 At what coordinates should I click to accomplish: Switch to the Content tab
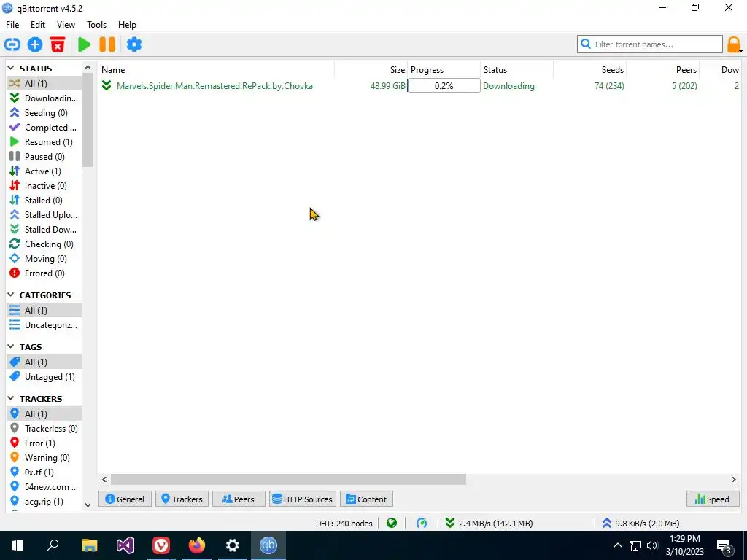pos(366,499)
